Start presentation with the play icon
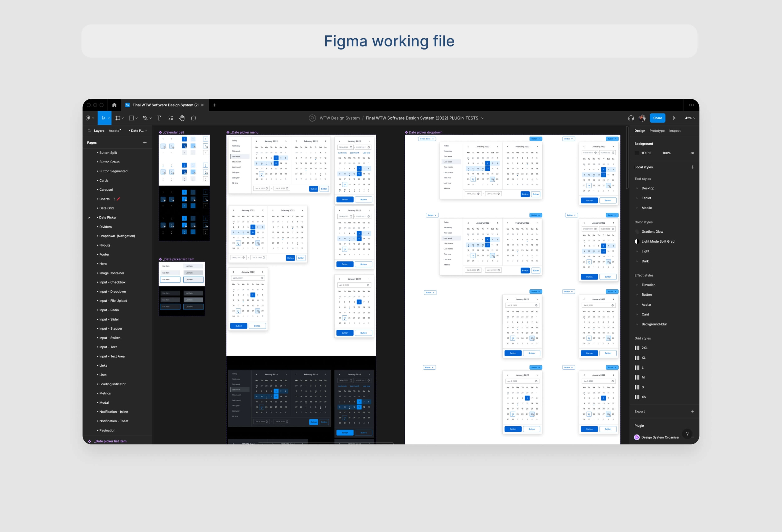782x532 pixels. pos(674,118)
